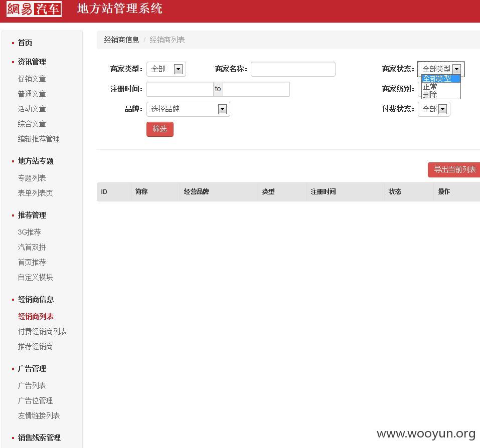Click the 广告管理 sidebar heading

[x=32, y=369]
